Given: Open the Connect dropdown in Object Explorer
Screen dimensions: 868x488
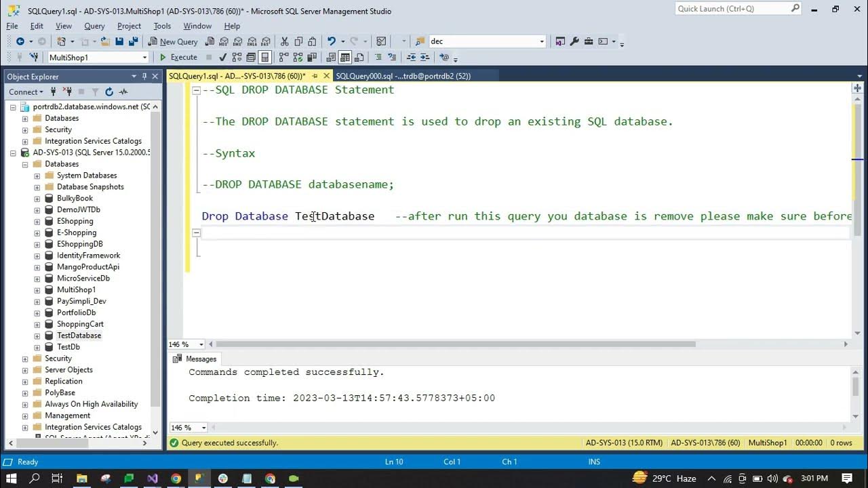Looking at the screenshot, I should pyautogui.click(x=26, y=91).
